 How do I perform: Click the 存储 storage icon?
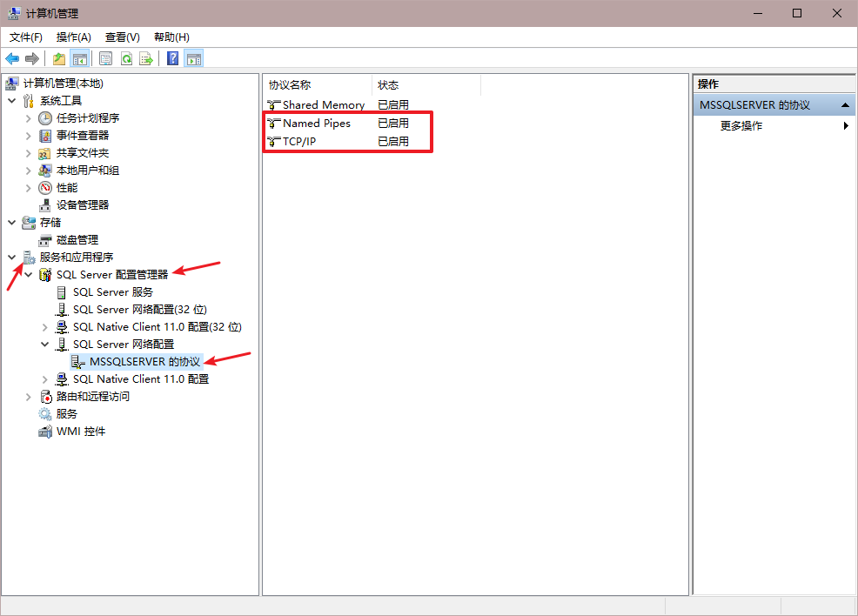pos(29,223)
